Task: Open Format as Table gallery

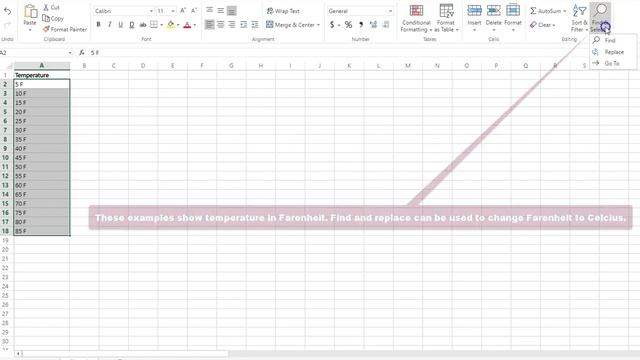Action: click(x=446, y=18)
